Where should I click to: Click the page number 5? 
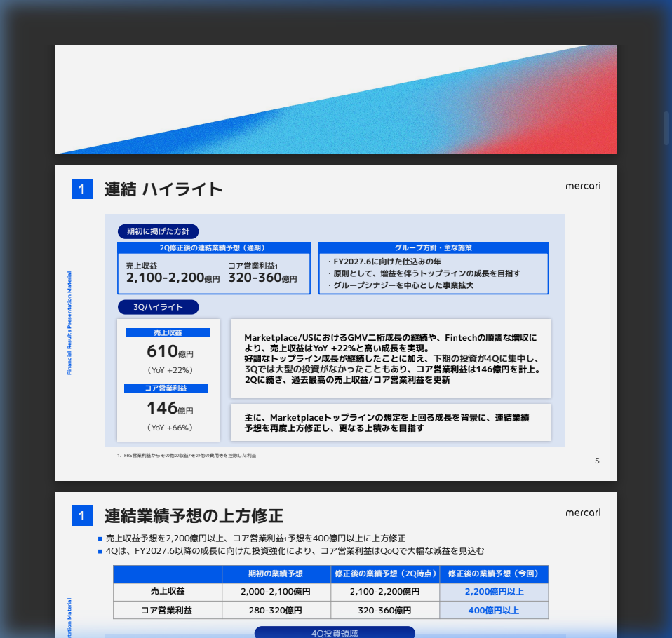click(x=597, y=461)
